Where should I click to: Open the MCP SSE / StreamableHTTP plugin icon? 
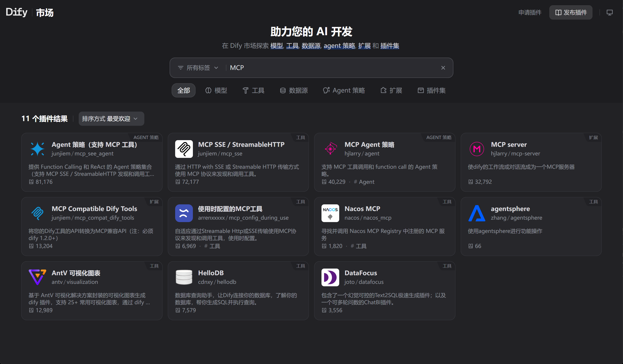[x=184, y=149]
